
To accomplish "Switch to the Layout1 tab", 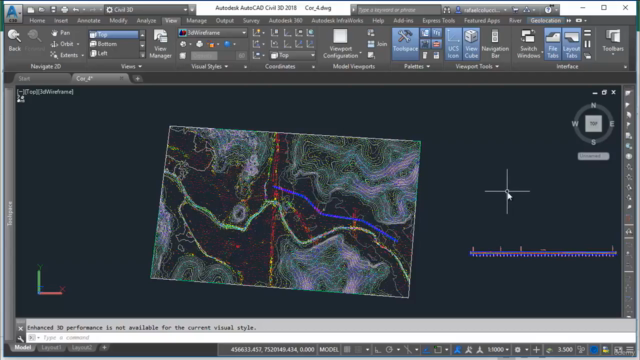I will click(x=51, y=348).
